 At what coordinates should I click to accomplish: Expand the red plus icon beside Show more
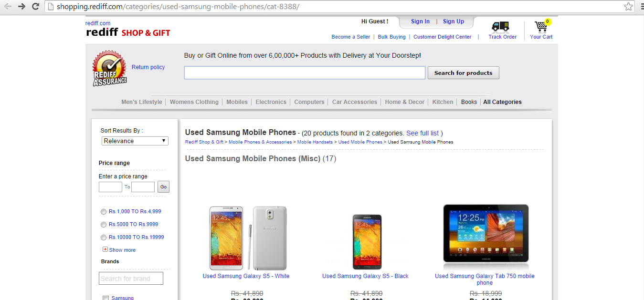[x=105, y=249]
